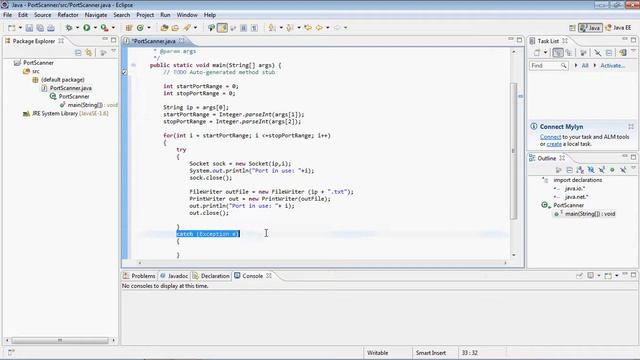Screen dimensions: 640x360
Task: Click the Connect link under Connect Mylyn
Action: click(x=550, y=137)
